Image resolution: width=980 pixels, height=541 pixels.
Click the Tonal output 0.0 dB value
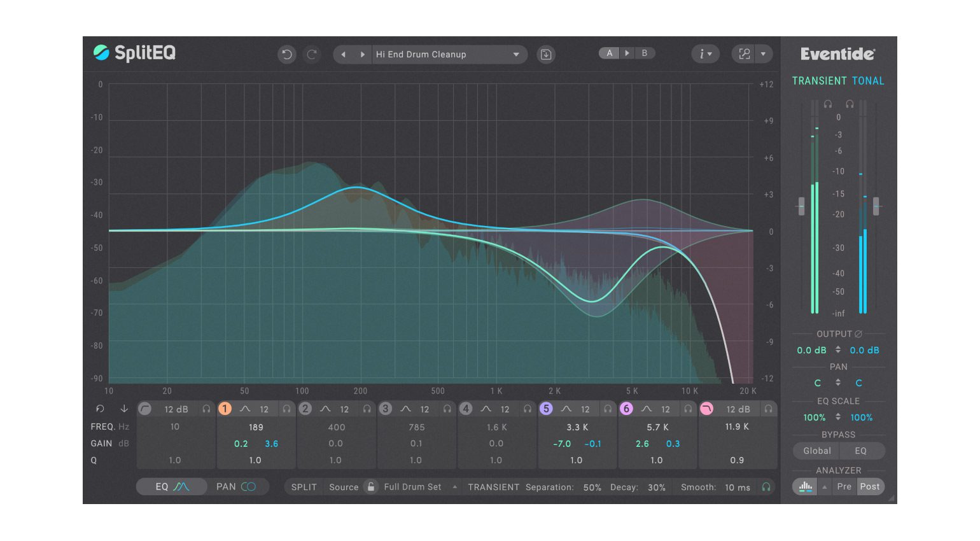point(864,351)
